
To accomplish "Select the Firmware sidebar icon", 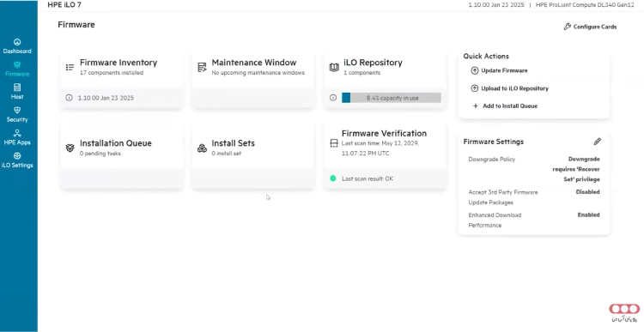I will pyautogui.click(x=17, y=65).
